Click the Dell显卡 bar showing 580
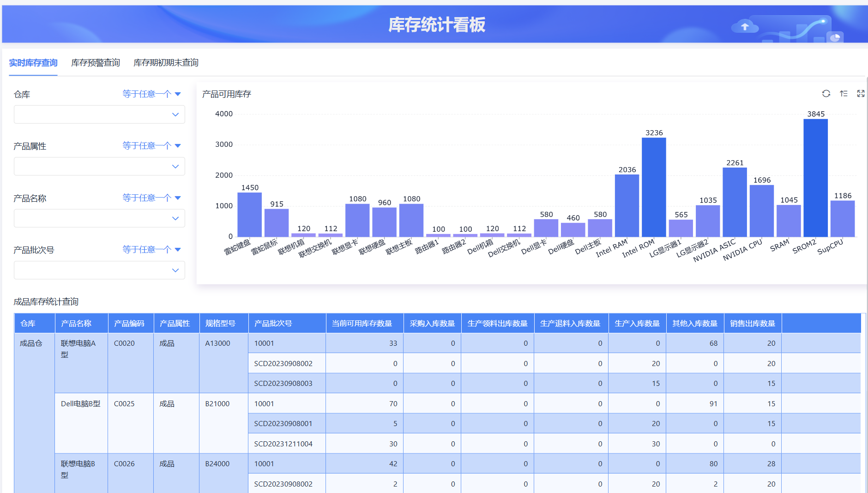The height and width of the screenshot is (493, 868). tap(546, 228)
